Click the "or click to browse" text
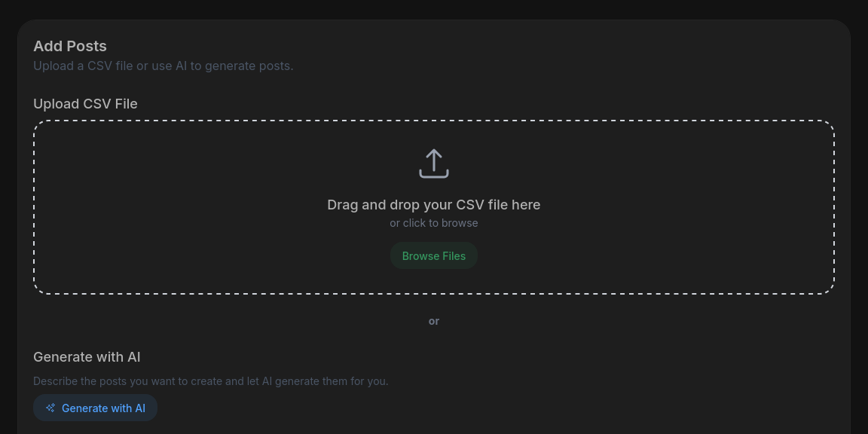This screenshot has height=434, width=868. click(x=433, y=223)
